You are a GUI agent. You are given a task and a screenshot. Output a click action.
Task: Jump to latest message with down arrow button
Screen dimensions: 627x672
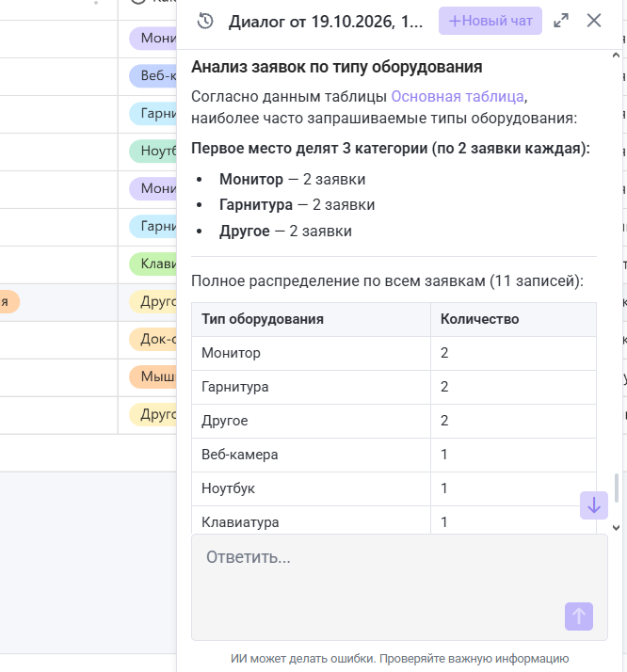click(x=594, y=505)
